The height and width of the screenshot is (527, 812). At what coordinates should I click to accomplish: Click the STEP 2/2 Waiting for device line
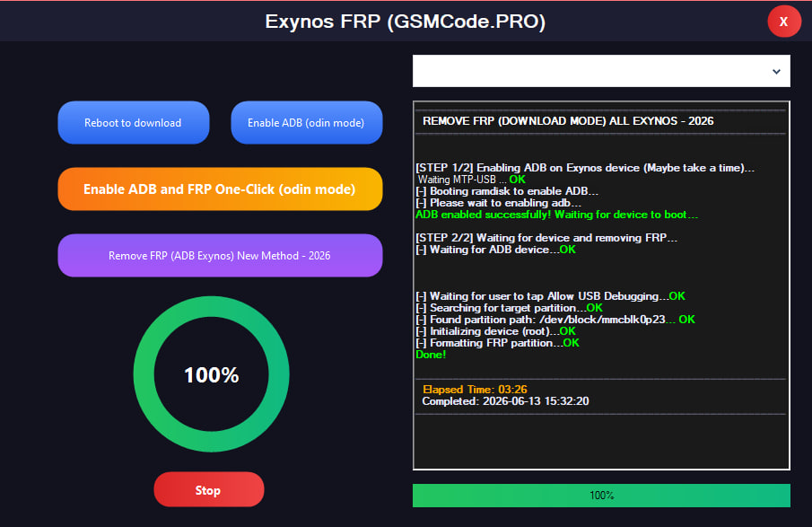point(546,238)
